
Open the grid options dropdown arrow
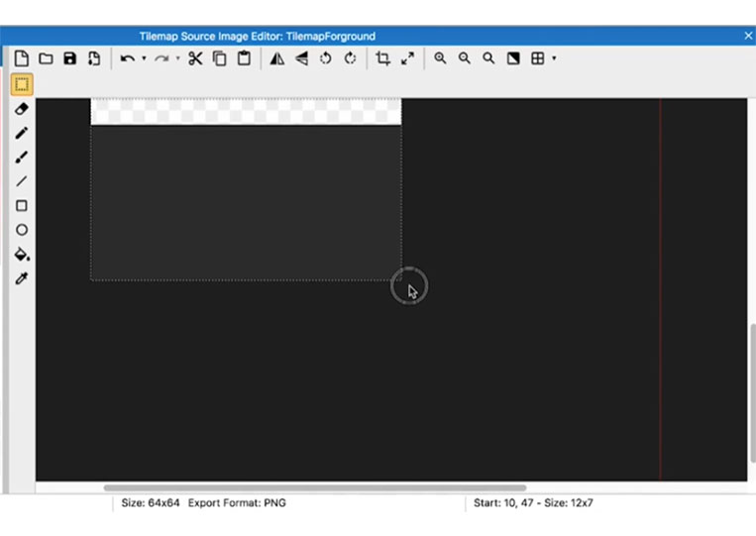[x=554, y=58]
